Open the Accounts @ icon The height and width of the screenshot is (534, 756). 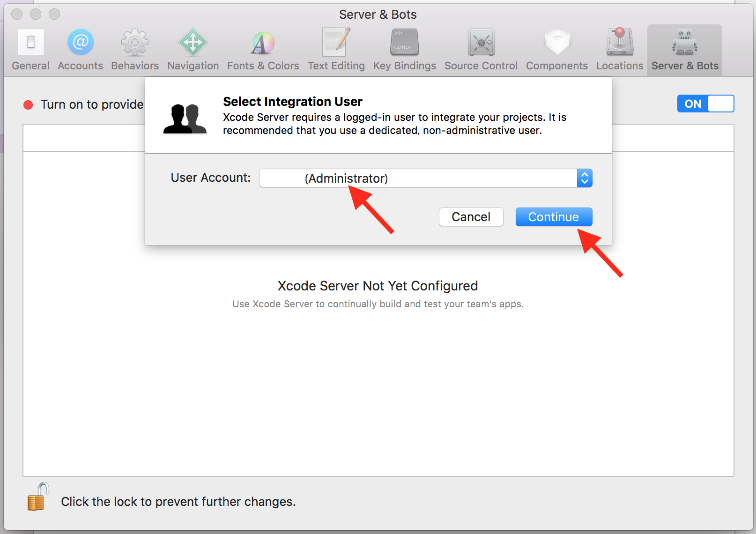coord(81,42)
